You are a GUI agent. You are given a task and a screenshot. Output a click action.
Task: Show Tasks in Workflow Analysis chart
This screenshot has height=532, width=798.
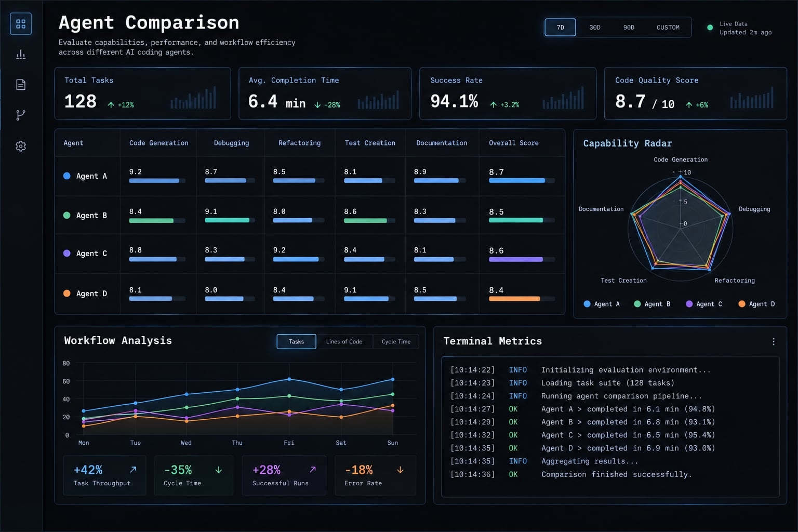(296, 341)
